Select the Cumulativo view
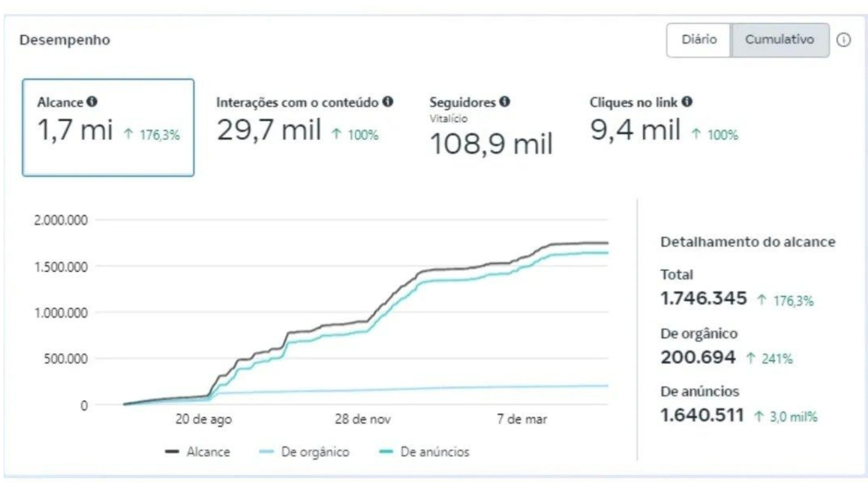 pyautogui.click(x=780, y=40)
